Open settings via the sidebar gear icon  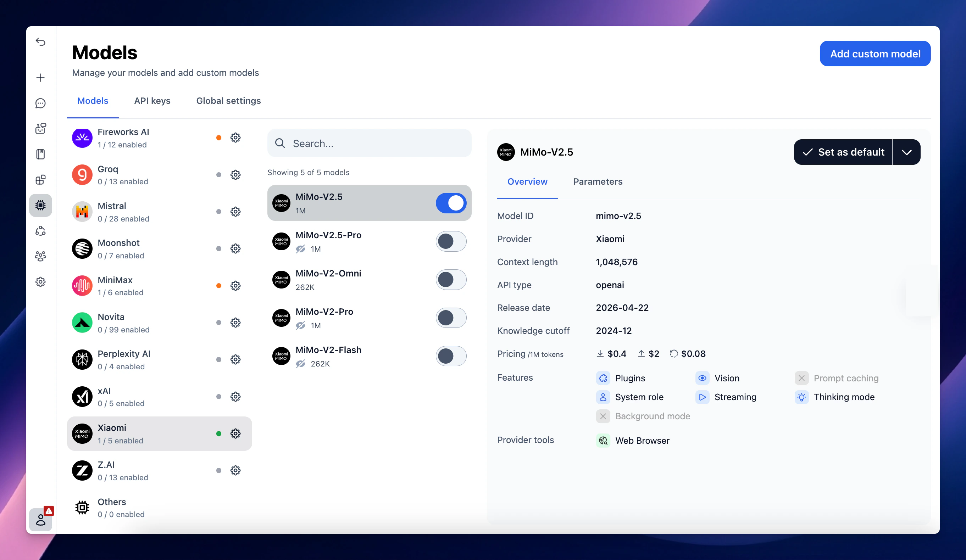pos(41,282)
